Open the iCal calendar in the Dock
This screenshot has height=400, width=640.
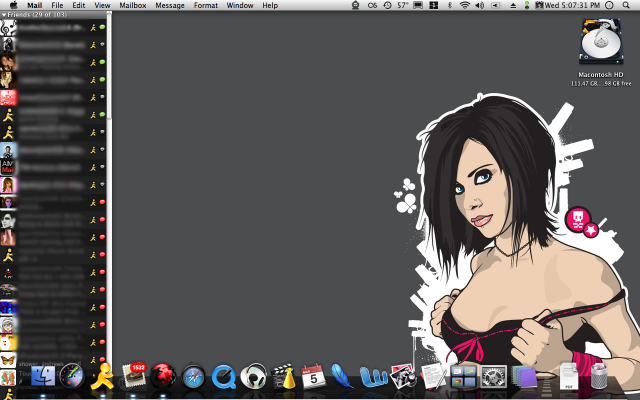click(313, 376)
